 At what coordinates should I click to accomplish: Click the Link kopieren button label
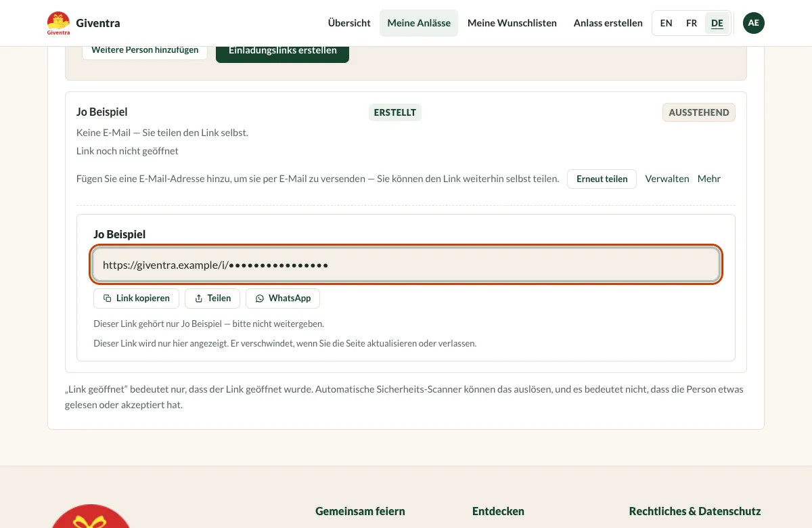[143, 299]
